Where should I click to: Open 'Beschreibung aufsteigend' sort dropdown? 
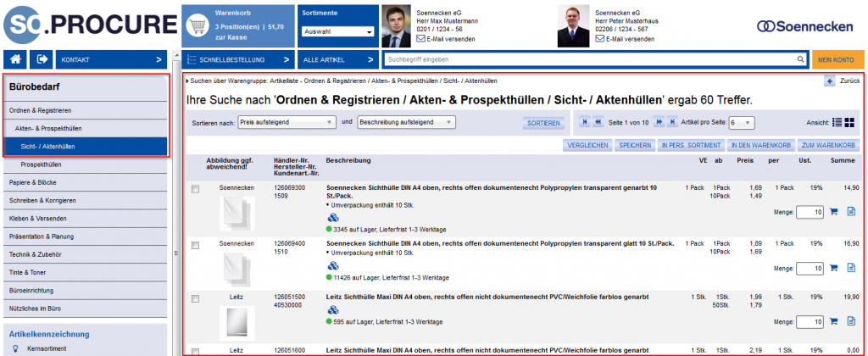tap(406, 122)
